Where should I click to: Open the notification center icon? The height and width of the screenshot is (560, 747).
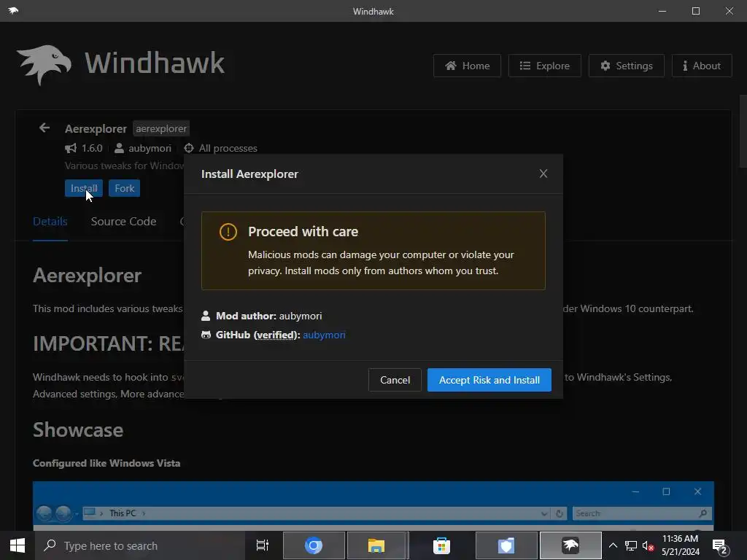(x=720, y=546)
